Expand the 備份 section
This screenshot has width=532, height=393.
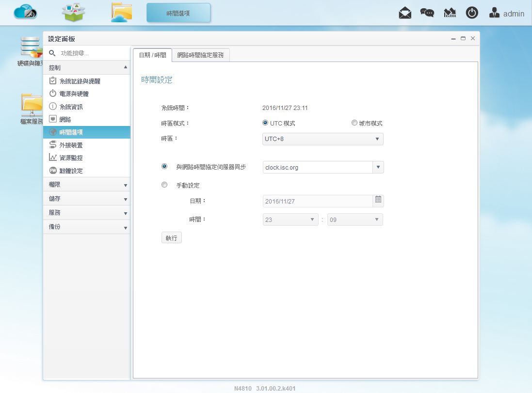(87, 227)
